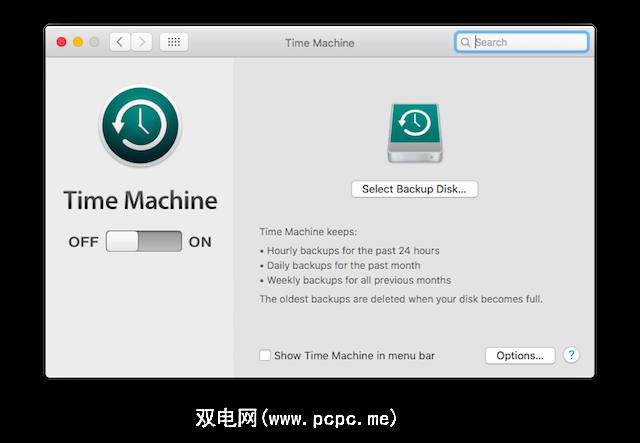
Task: Minimize window with yellow button
Action: 78,42
